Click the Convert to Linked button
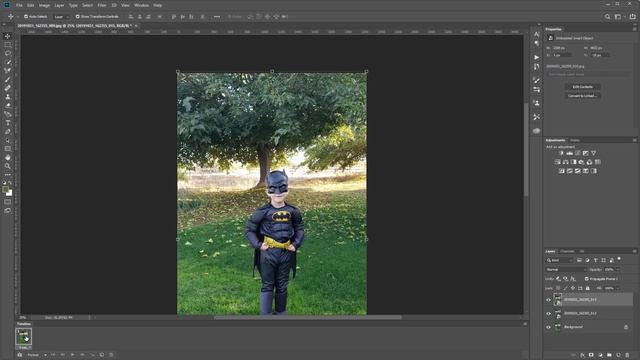This screenshot has height=360, width=640. [x=582, y=96]
